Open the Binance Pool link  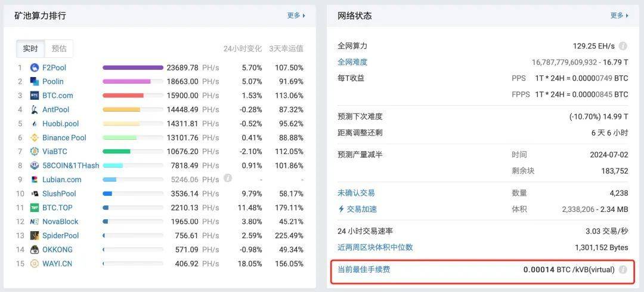pyautogui.click(x=64, y=138)
